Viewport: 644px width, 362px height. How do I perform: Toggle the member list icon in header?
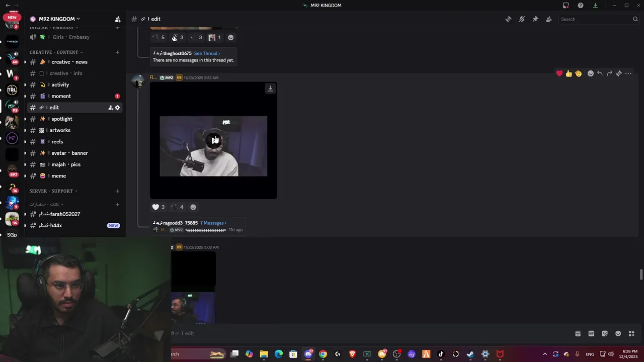(x=548, y=19)
